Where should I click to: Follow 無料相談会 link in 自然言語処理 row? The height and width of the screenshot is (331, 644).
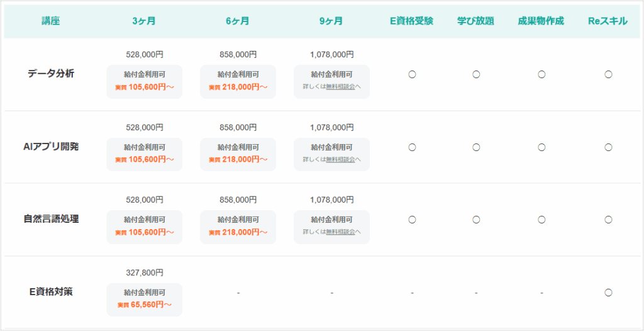[x=340, y=232]
